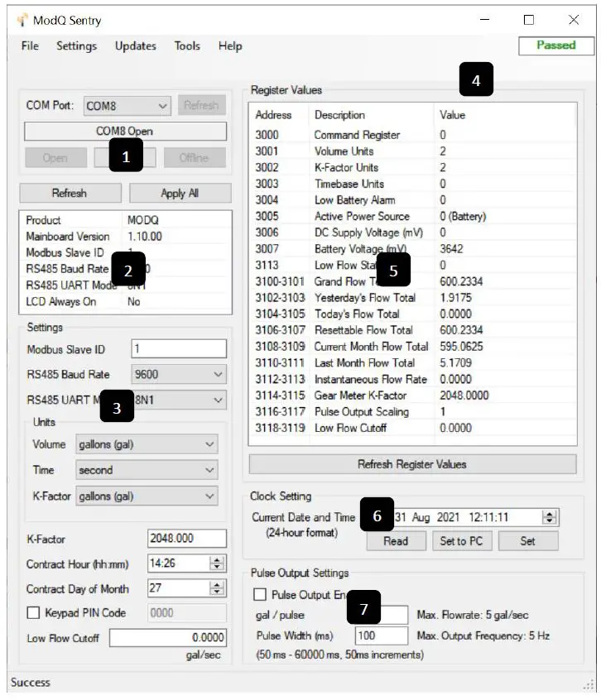Open the Help menu
The height and width of the screenshot is (700, 601).
coord(230,46)
